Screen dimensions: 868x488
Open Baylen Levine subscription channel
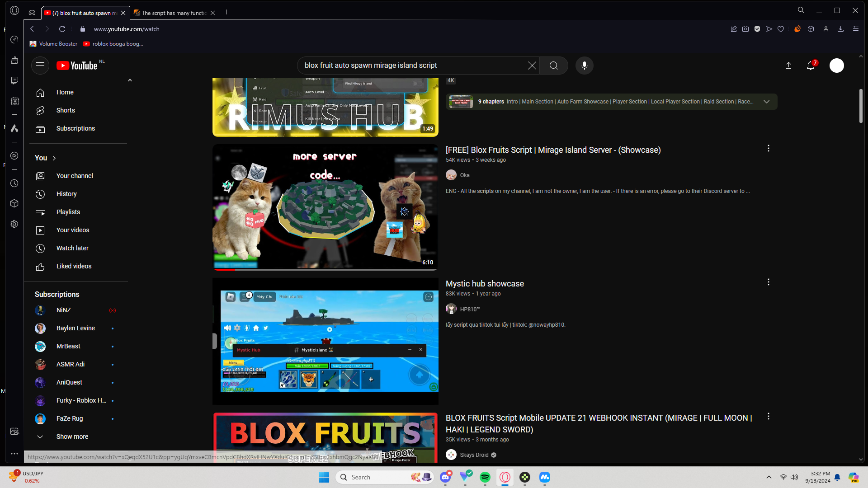(x=75, y=328)
